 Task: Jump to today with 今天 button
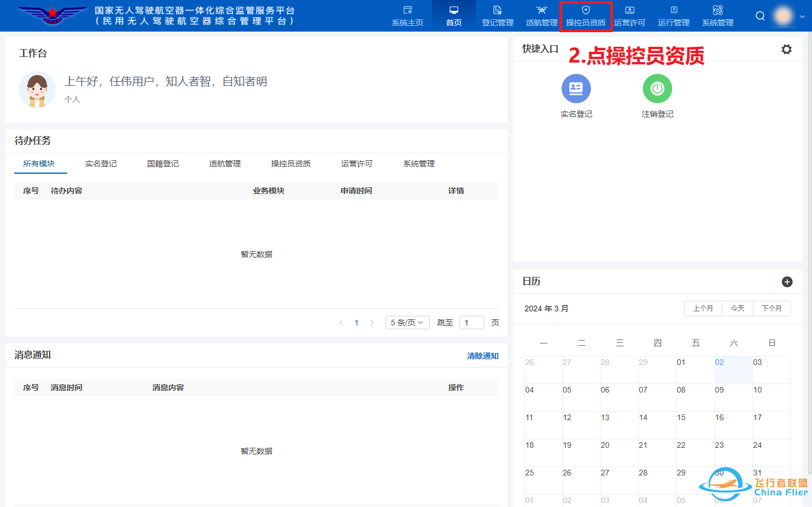(738, 308)
